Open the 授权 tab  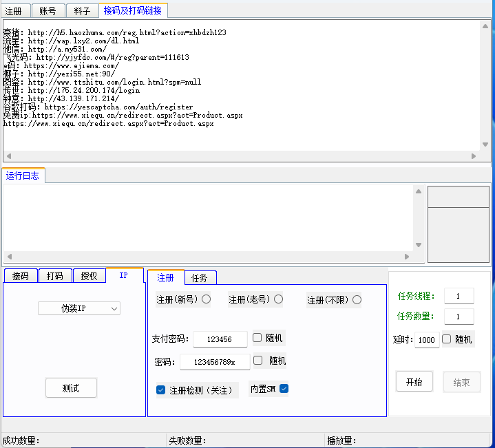[x=89, y=276]
